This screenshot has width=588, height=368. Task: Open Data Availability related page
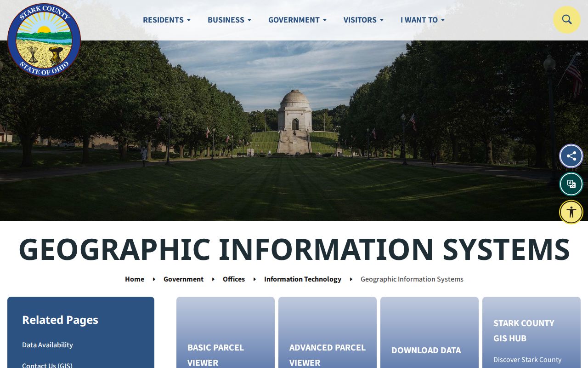tap(47, 345)
